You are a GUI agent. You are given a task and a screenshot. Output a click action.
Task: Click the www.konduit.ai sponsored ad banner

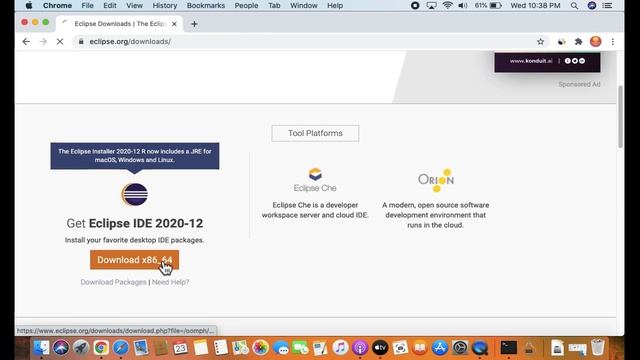[x=547, y=62]
